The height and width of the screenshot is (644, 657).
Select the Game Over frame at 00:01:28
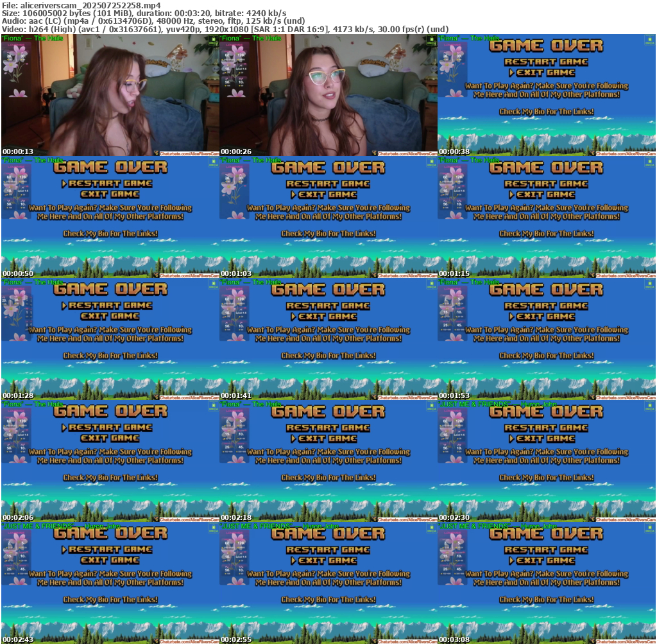(110, 339)
